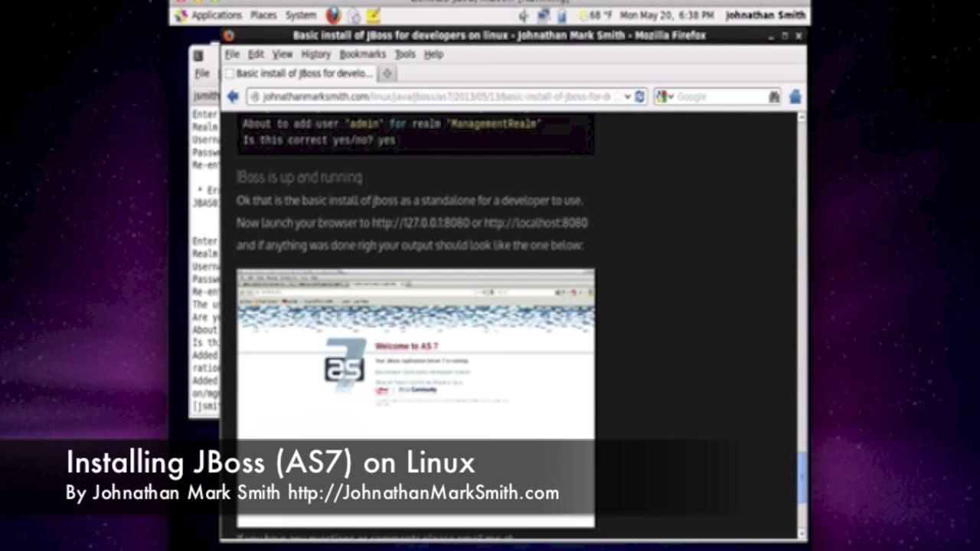
Task: Open File menu of the terminal window behind
Action: click(x=202, y=73)
